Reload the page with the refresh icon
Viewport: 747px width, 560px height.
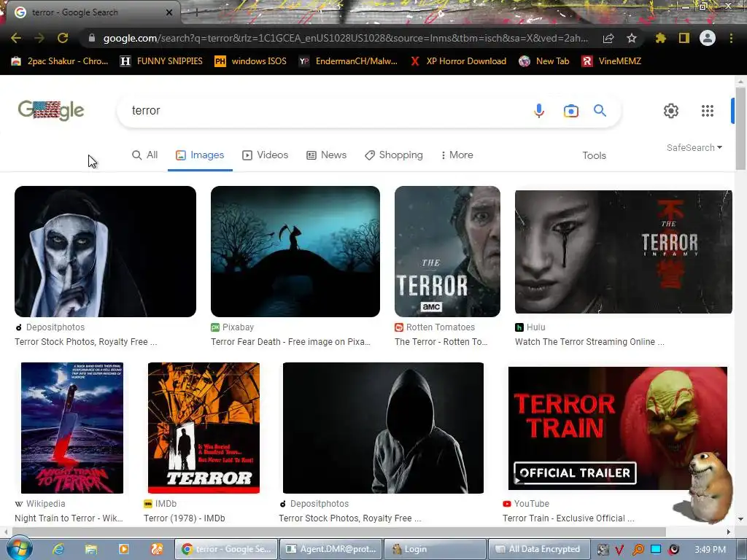[x=63, y=38]
